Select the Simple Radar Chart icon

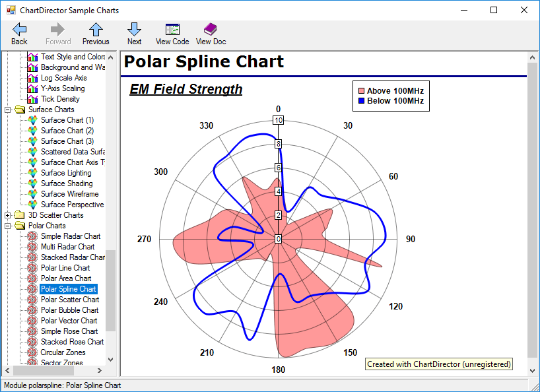click(x=32, y=236)
